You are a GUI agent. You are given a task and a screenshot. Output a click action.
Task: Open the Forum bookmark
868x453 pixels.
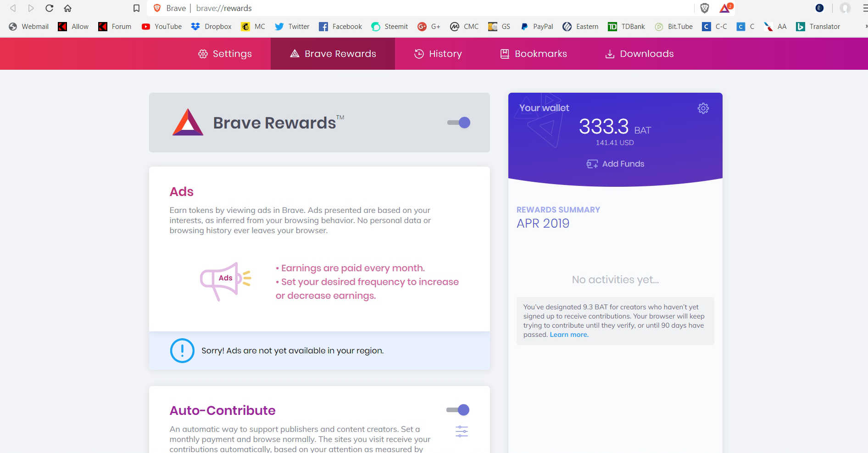click(115, 27)
